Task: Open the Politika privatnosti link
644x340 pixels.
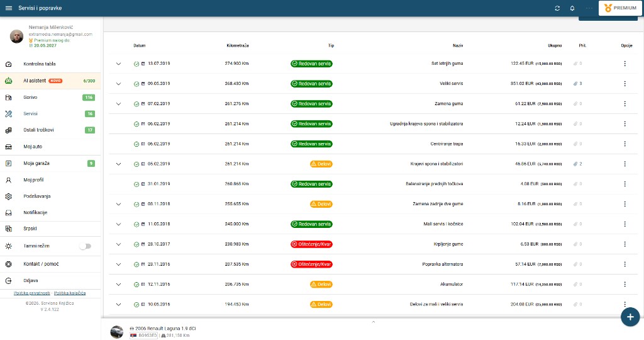Action: coord(31,293)
